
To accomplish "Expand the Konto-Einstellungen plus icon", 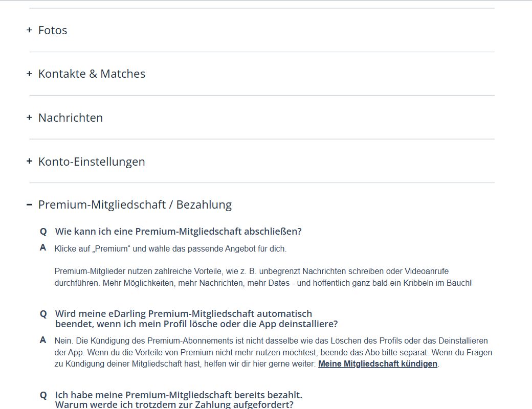I will [30, 161].
